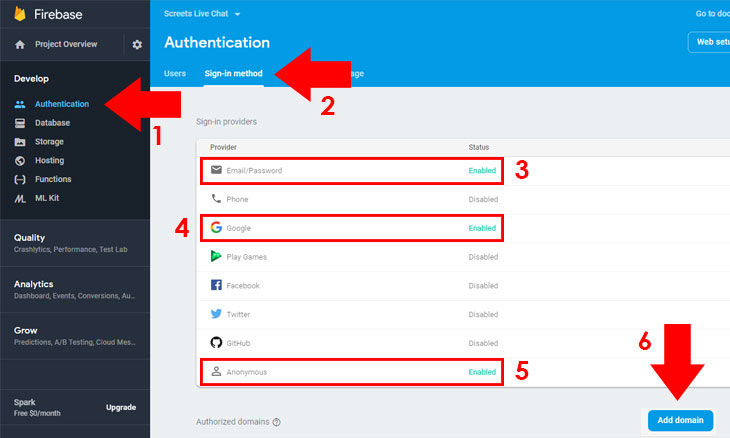Screen dimensions: 730x438
Task: Open the Screets Live Chat project dropdown
Action: [202, 14]
